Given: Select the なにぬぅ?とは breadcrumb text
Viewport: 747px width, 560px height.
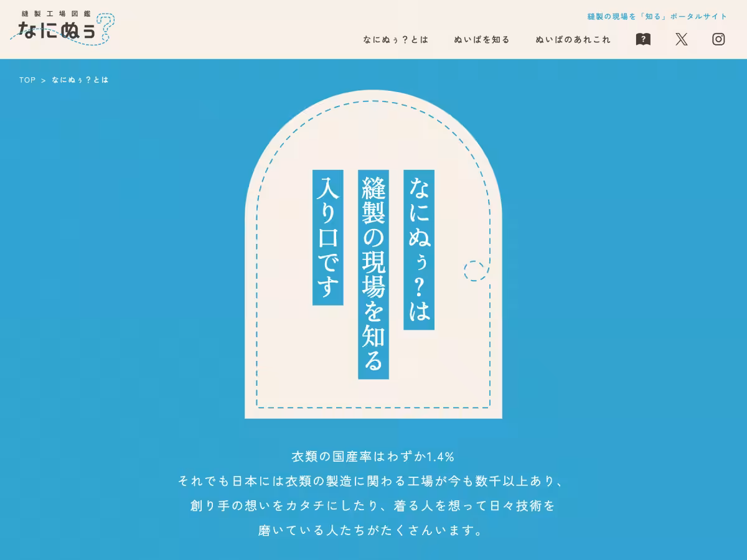Looking at the screenshot, I should [x=80, y=80].
